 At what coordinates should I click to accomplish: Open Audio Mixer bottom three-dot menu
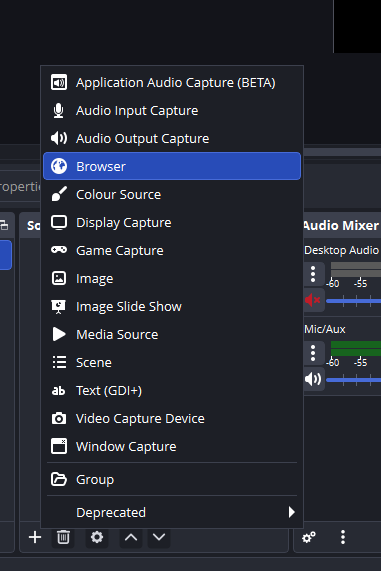pos(343,537)
